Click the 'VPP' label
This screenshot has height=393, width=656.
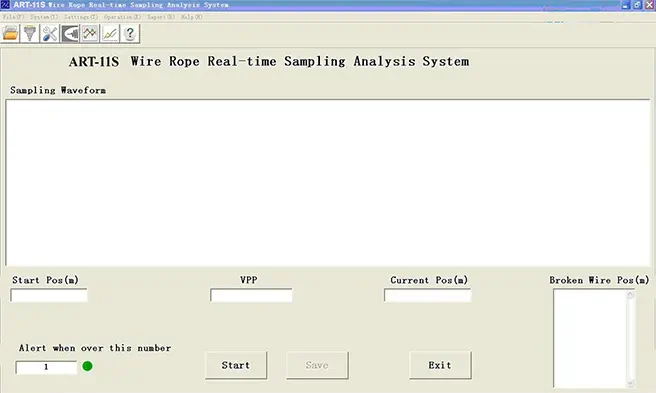(249, 280)
